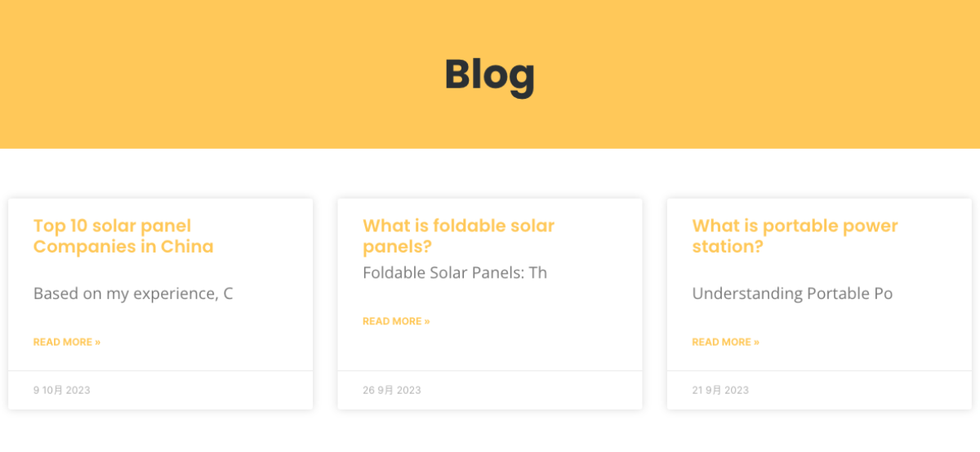Click the excerpt 'Understanding Portable Po'
980x452 pixels.
coord(792,293)
